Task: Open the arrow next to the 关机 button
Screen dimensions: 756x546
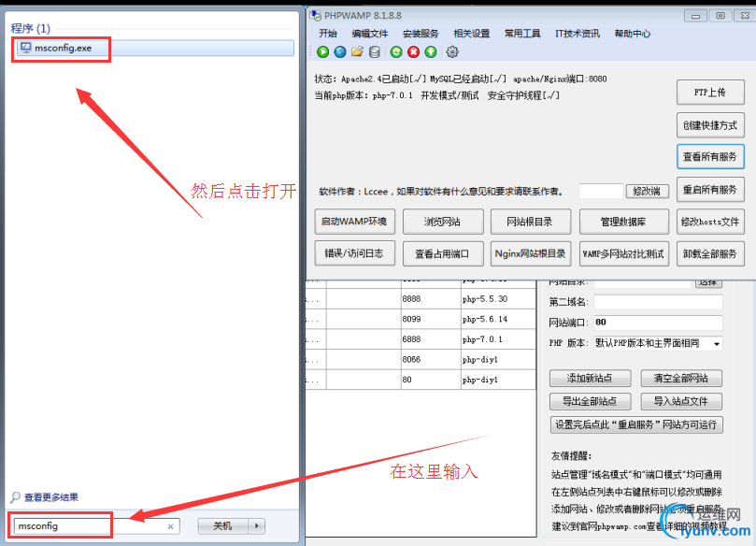Action: [x=257, y=525]
